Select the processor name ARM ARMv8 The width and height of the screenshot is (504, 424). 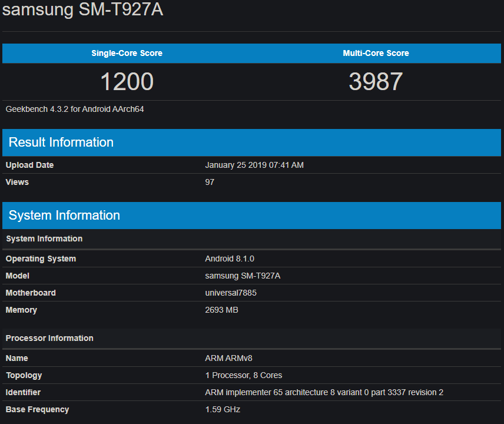click(x=228, y=358)
